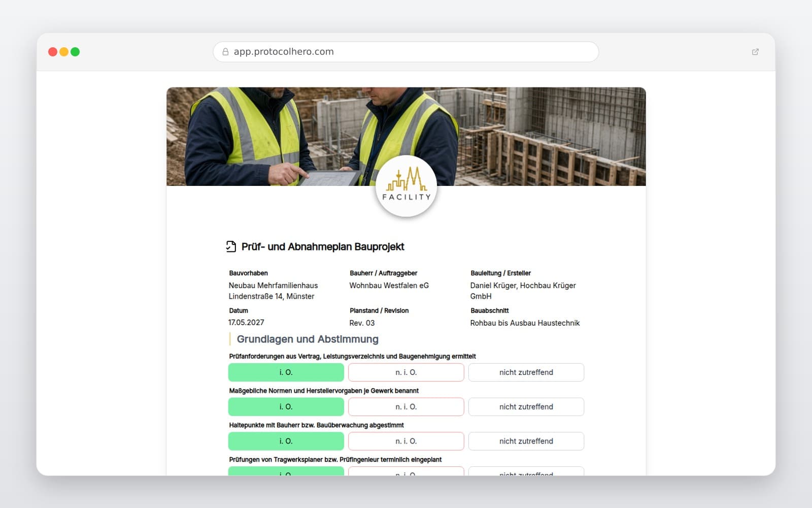Select n. i. O. for Maßgebliche Normen row
This screenshot has height=508, width=812.
coord(406,407)
